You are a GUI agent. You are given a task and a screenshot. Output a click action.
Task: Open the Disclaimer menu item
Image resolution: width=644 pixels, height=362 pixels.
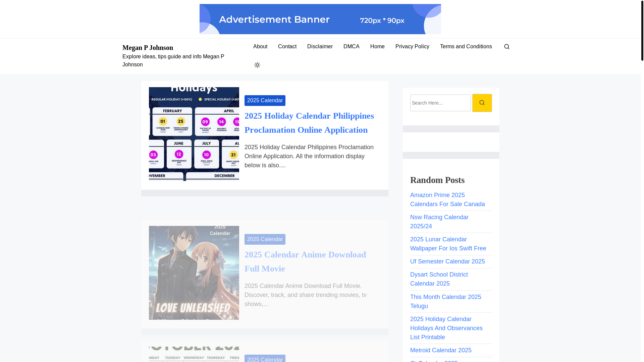click(x=320, y=47)
